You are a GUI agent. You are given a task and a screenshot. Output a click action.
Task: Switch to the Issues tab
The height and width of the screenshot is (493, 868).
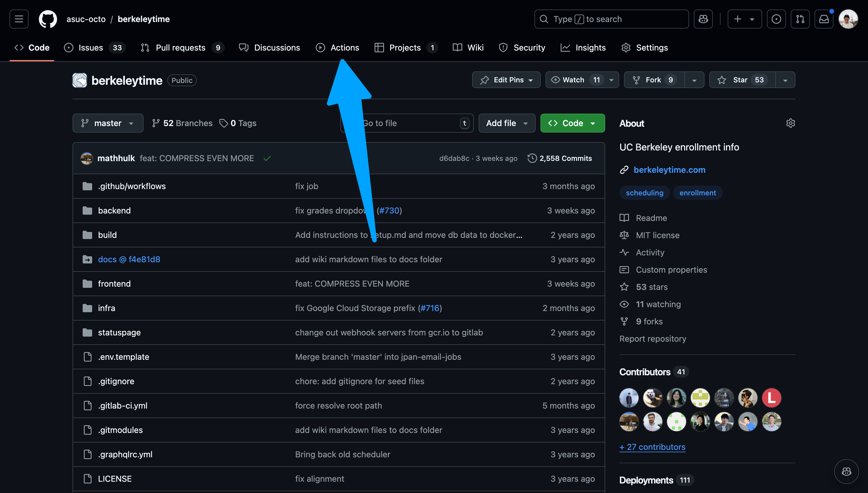(x=95, y=48)
